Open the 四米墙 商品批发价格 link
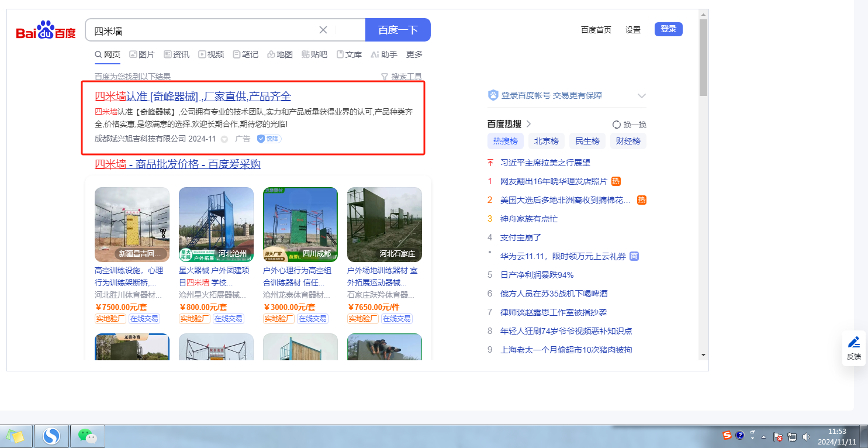 [178, 164]
